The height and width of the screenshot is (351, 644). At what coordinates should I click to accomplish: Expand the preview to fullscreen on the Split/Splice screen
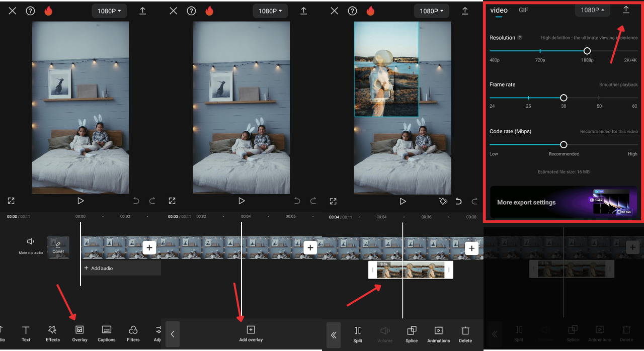tap(333, 201)
